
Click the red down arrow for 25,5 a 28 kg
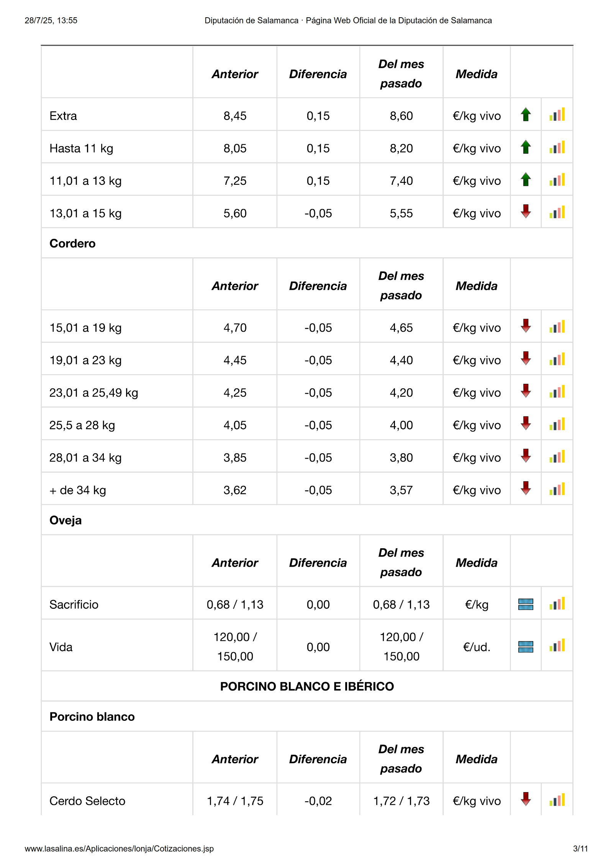pos(526,424)
